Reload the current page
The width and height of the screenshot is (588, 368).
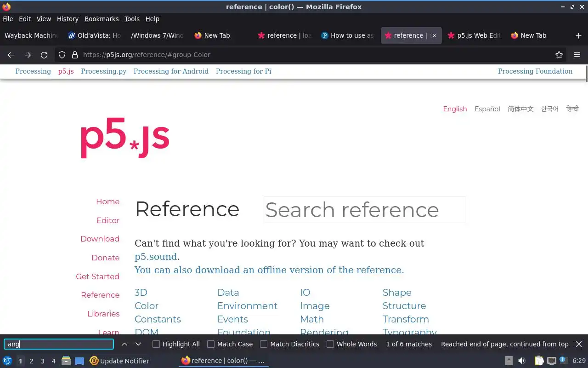44,55
